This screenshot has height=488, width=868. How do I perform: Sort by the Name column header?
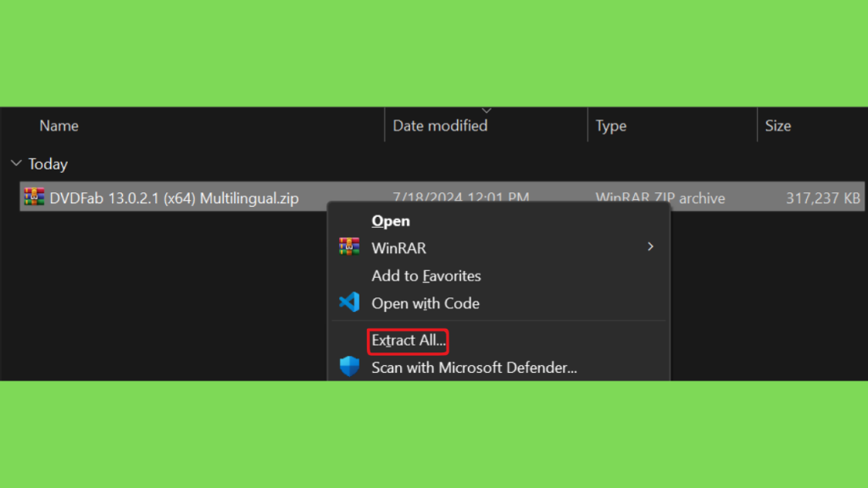(58, 125)
